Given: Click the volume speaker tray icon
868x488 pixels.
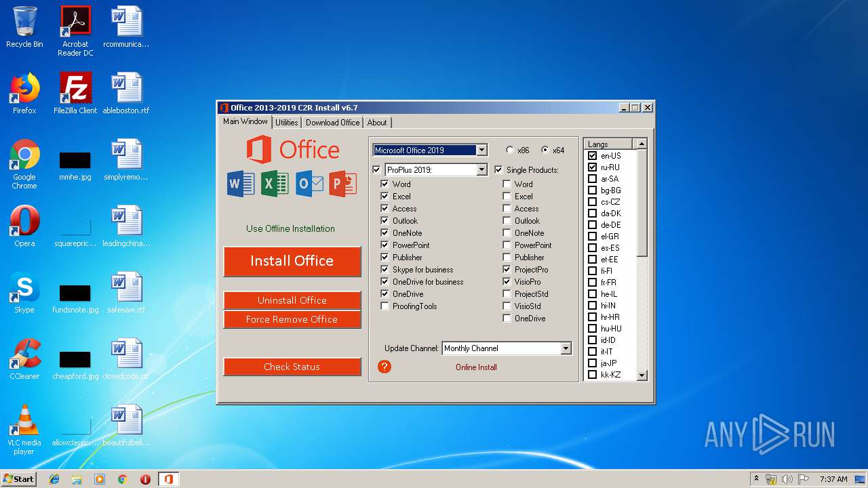Looking at the screenshot, I should pyautogui.click(x=787, y=479).
